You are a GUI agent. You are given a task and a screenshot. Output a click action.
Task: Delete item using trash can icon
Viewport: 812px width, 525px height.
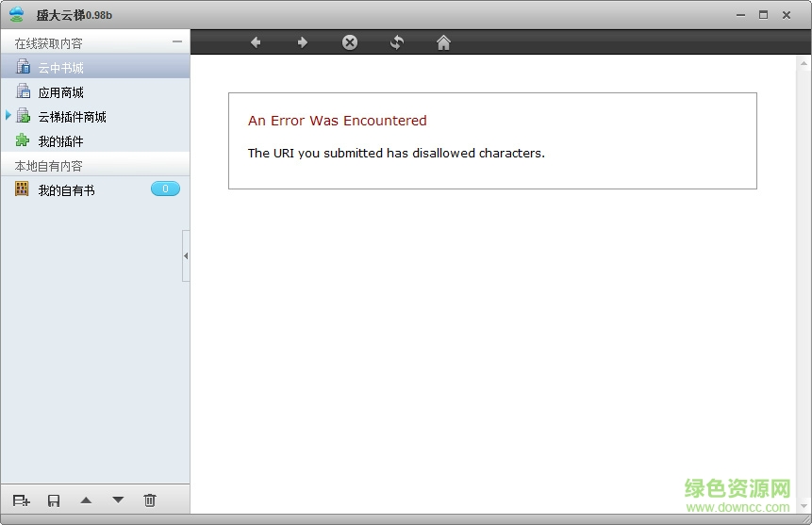click(x=150, y=500)
